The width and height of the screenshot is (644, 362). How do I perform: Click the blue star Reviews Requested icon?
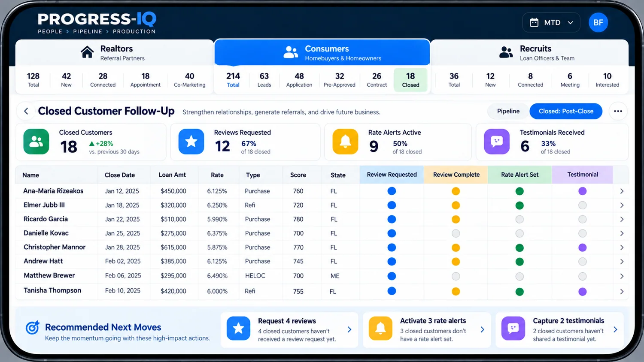point(191,142)
